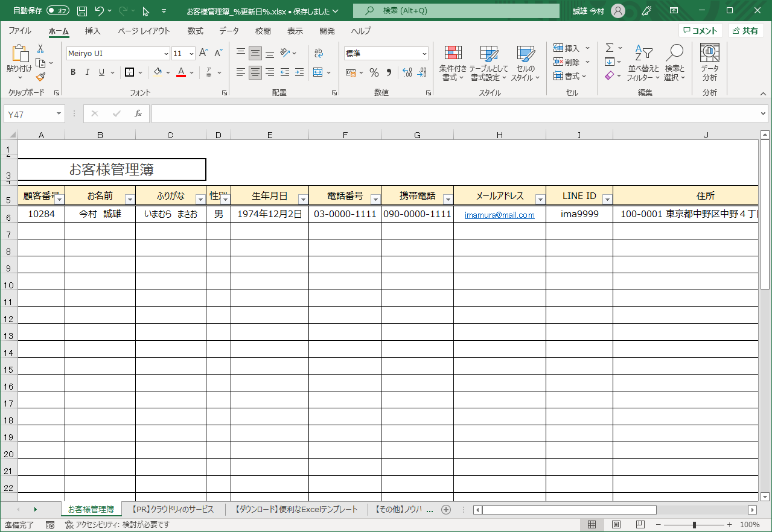This screenshot has height=532, width=772.
Task: Click the 共有 share button
Action: [x=745, y=31]
